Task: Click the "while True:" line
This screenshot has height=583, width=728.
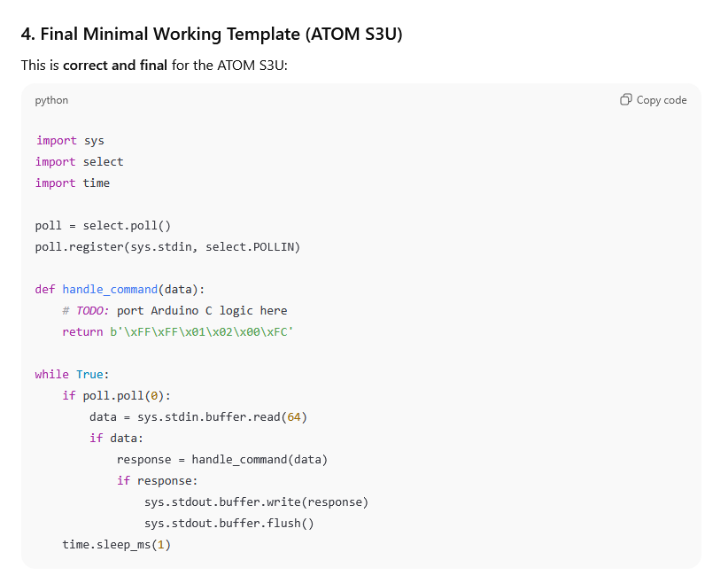Action: (x=72, y=374)
